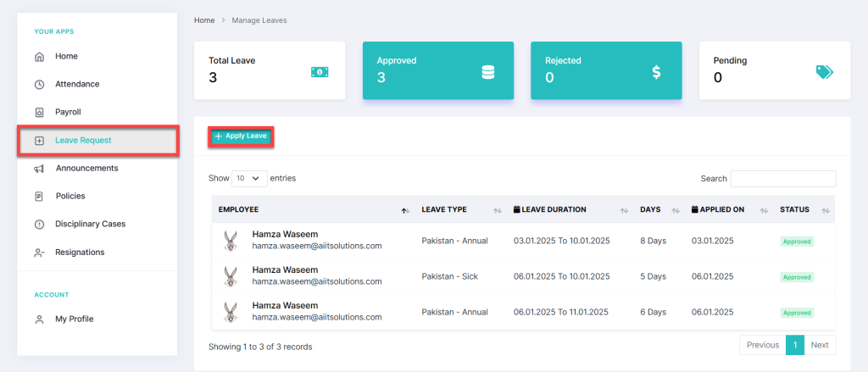
Task: Click the Home sidebar house icon
Action: click(39, 57)
